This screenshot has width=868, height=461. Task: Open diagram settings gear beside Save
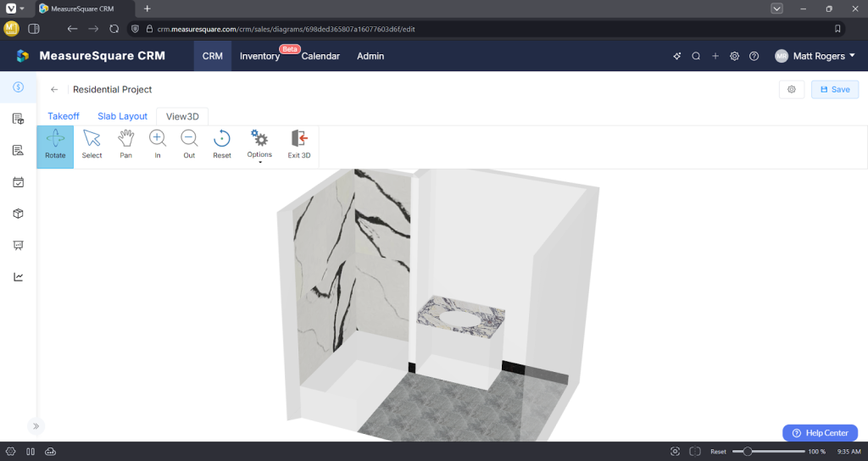pos(792,89)
